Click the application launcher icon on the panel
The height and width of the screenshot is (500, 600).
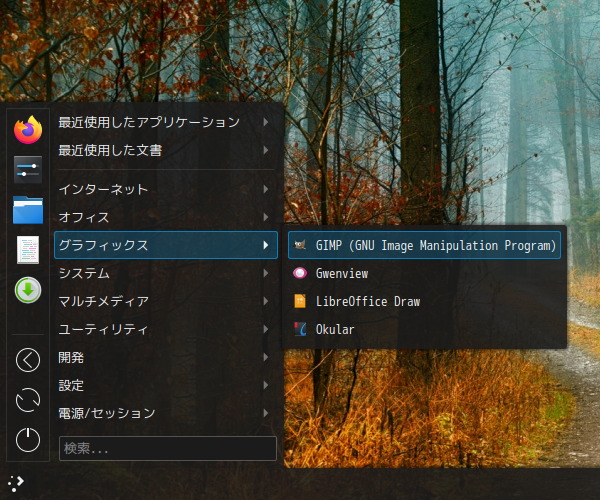[16, 484]
